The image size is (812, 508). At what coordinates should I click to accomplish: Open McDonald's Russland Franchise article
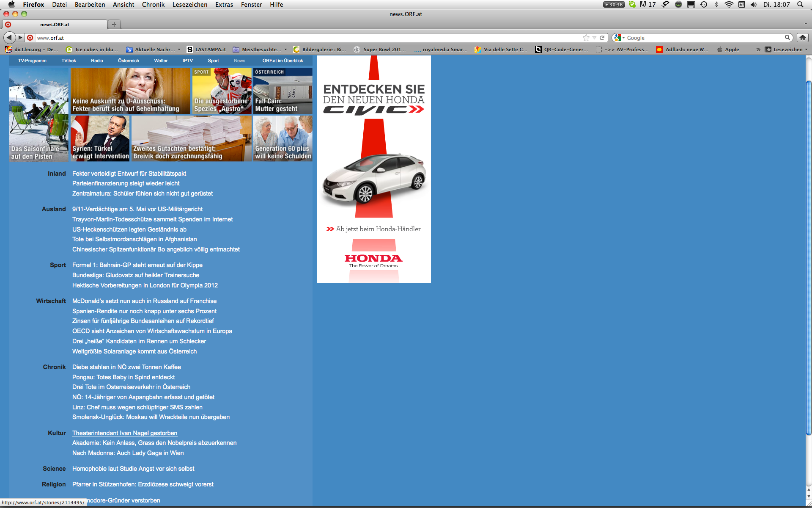pyautogui.click(x=144, y=301)
